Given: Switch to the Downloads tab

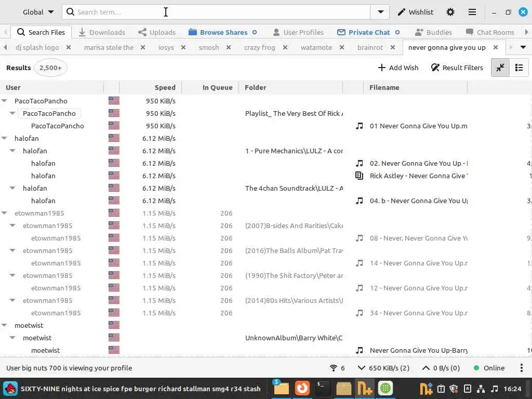Looking at the screenshot, I should click(x=102, y=32).
